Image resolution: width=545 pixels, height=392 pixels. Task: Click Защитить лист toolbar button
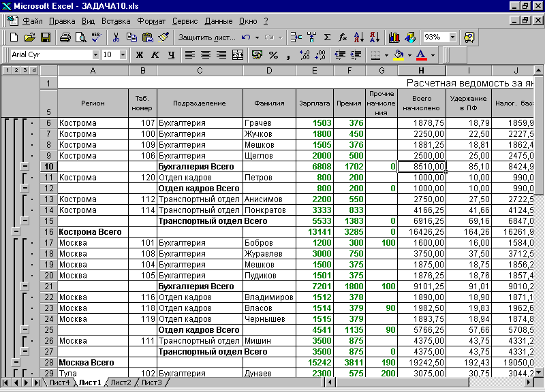click(207, 37)
